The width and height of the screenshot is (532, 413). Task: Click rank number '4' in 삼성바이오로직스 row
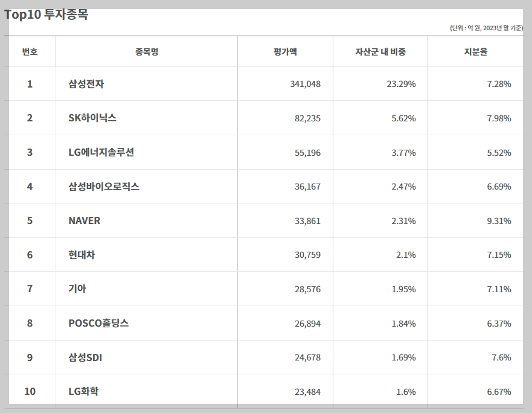click(30, 187)
